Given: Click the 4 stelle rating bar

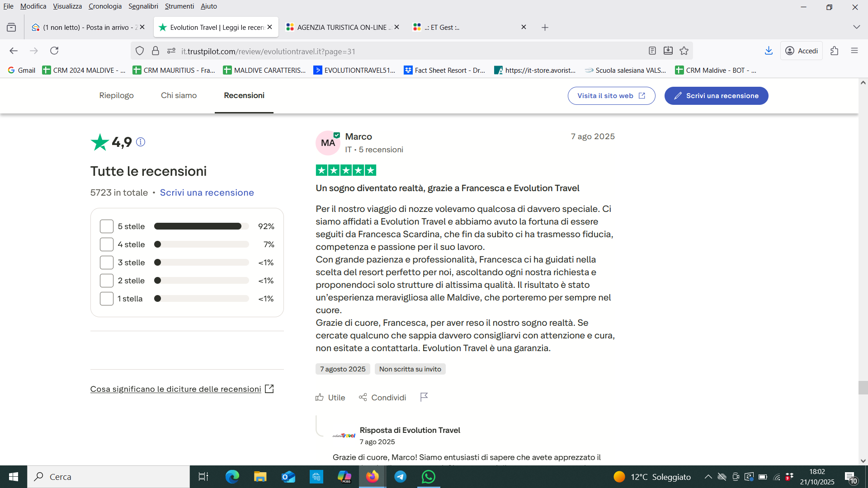Looking at the screenshot, I should coord(202,244).
